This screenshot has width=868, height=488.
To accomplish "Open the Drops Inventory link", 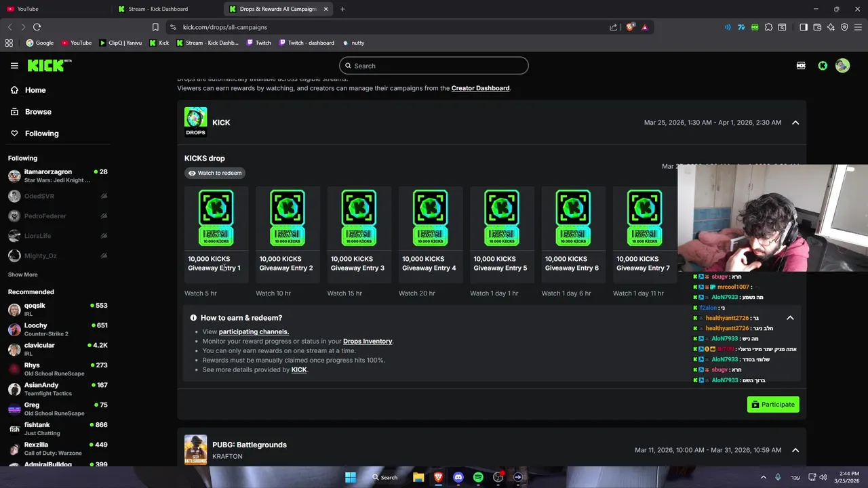I will 368,341.
